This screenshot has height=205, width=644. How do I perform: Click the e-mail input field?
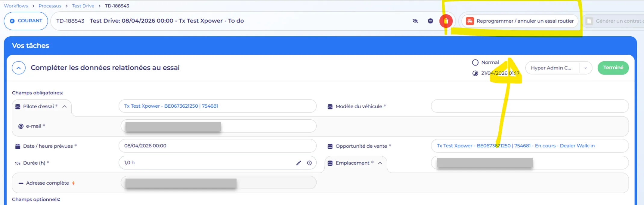218,126
